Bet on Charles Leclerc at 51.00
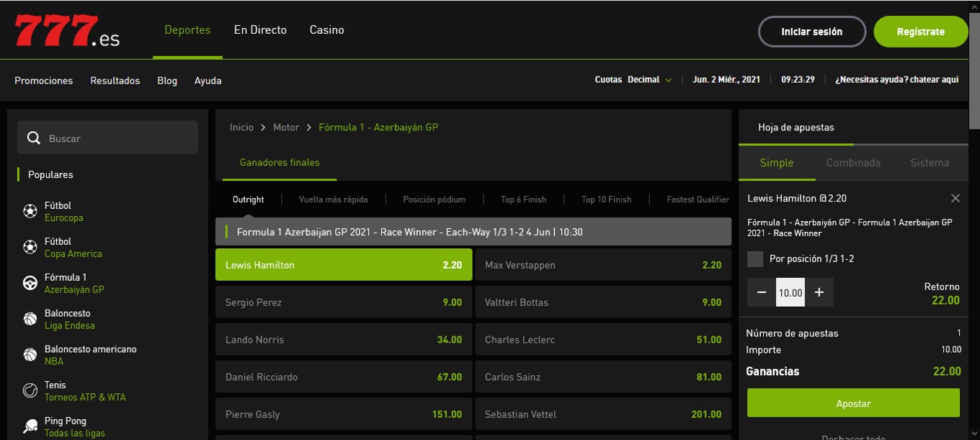The image size is (980, 440). coord(603,340)
